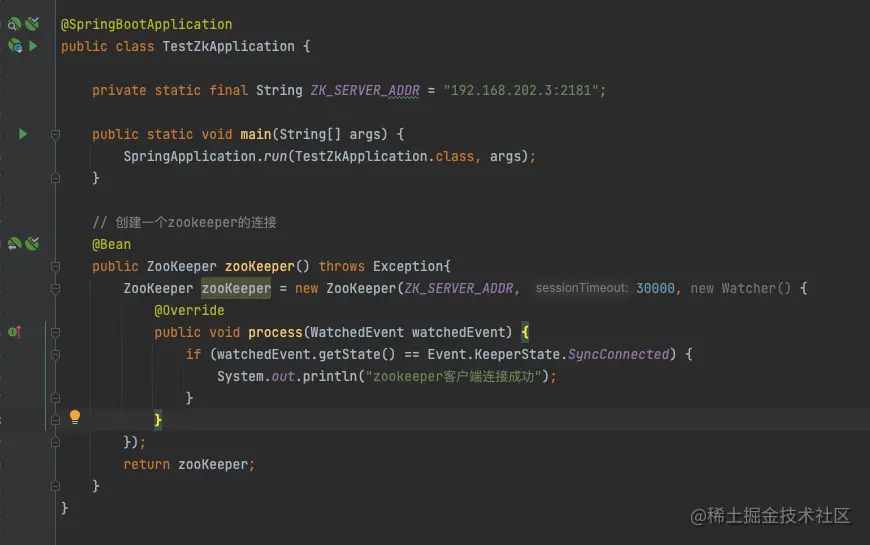The image size is (870, 545).
Task: Click fold end marker beside highlighted closing brace
Action: tap(55, 420)
